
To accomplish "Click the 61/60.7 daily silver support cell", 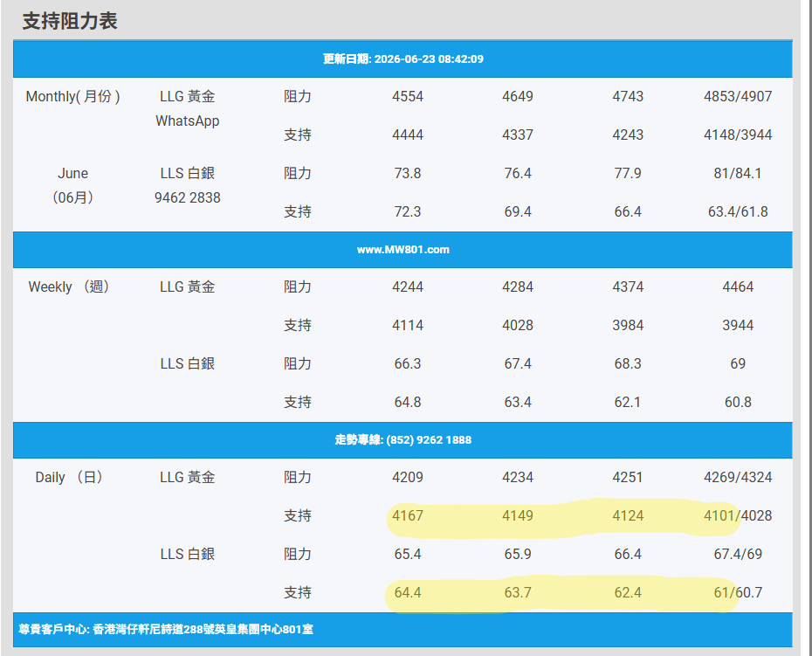I will 738,592.
